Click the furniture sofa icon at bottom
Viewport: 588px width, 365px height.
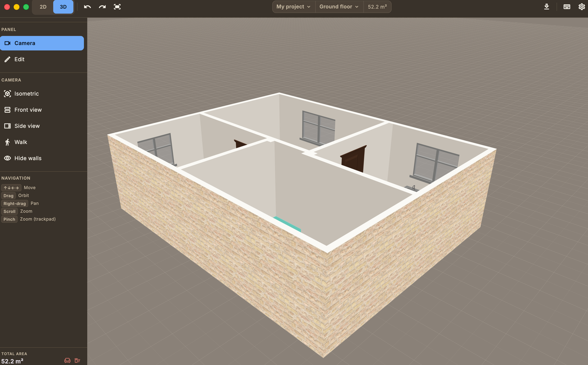[x=67, y=361]
